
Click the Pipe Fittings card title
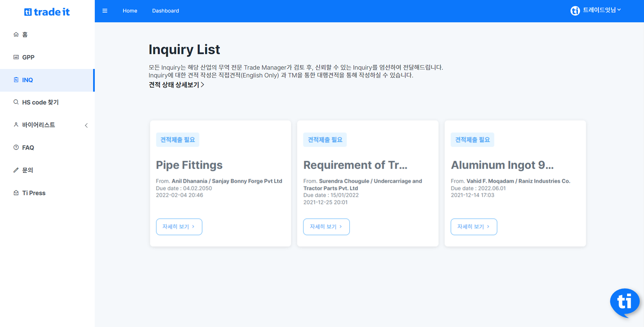point(189,165)
